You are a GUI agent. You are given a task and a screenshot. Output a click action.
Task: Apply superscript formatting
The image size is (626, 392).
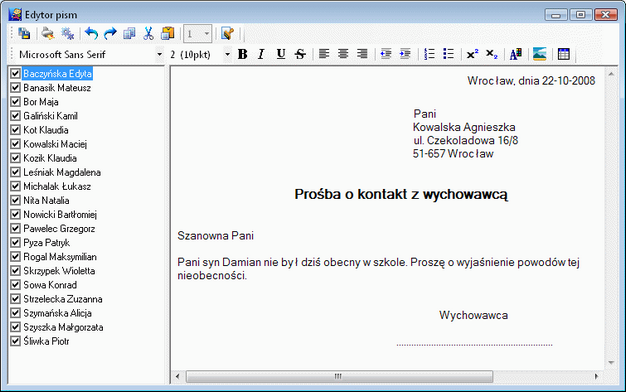pos(472,54)
